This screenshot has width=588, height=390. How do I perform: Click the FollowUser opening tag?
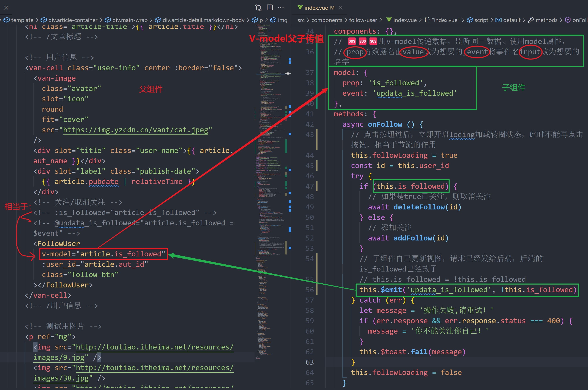57,243
